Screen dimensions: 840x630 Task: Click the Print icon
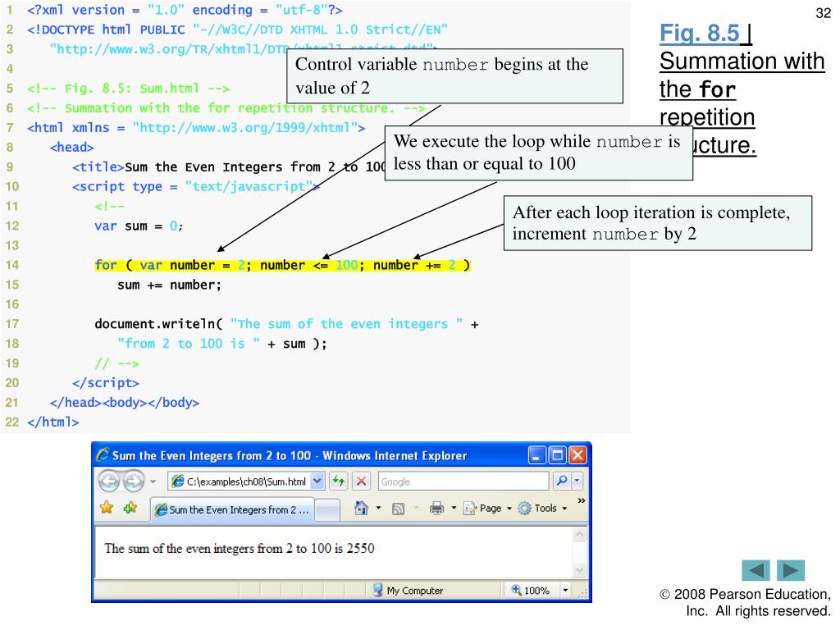437,508
